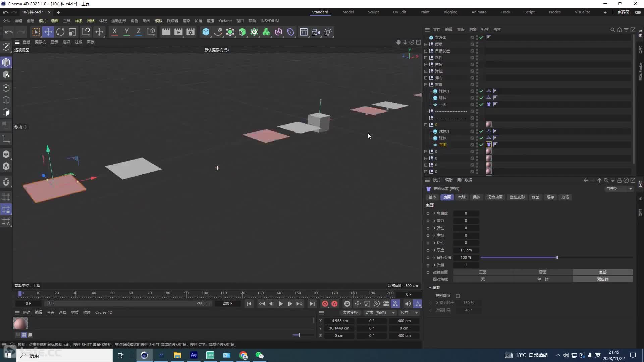Screen dimensions: 644x362
Task: Open the Octane menu
Action: [225, 21]
